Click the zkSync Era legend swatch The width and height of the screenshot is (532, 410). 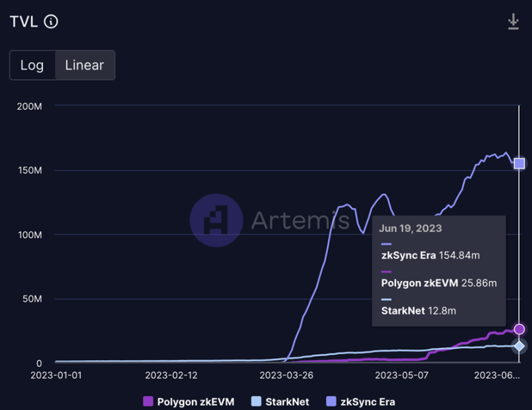click(331, 402)
